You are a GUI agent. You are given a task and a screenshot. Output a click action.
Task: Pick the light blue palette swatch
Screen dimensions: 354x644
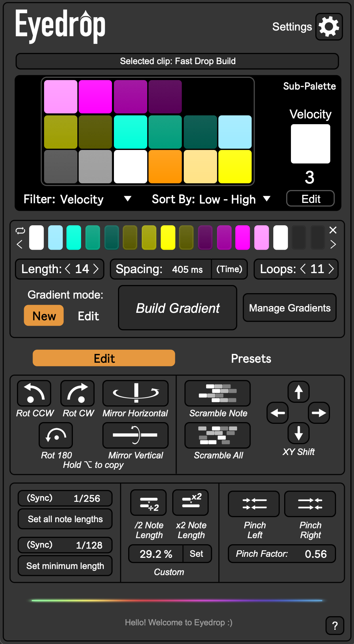point(235,132)
